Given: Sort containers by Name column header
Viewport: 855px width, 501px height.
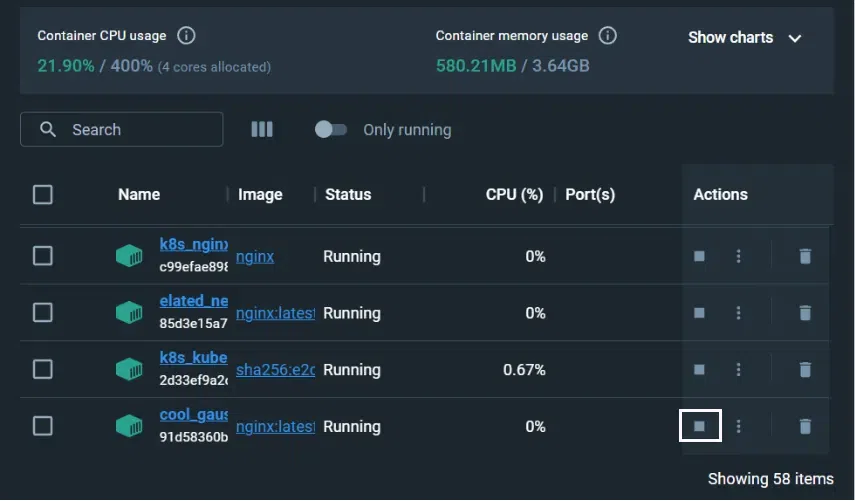Looking at the screenshot, I should click(139, 194).
